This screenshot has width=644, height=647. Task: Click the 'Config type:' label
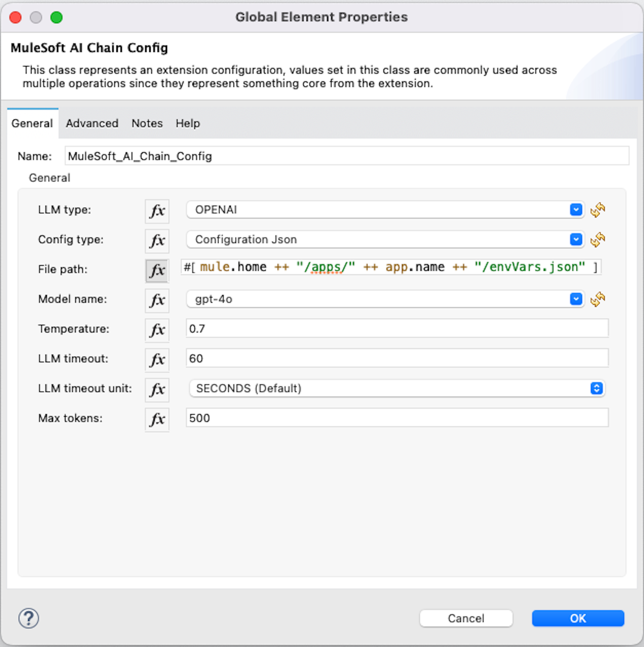coord(71,239)
